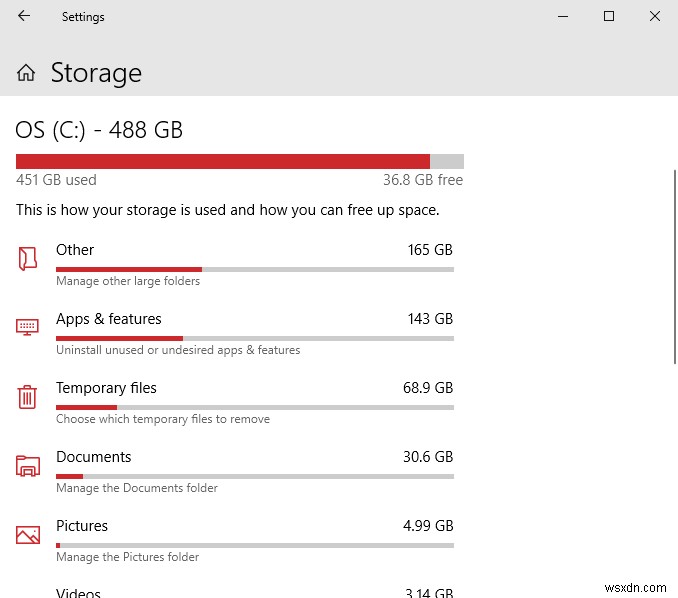Screen dimensions: 678x598
Task: Click the Other storage category icon
Action: 28,259
